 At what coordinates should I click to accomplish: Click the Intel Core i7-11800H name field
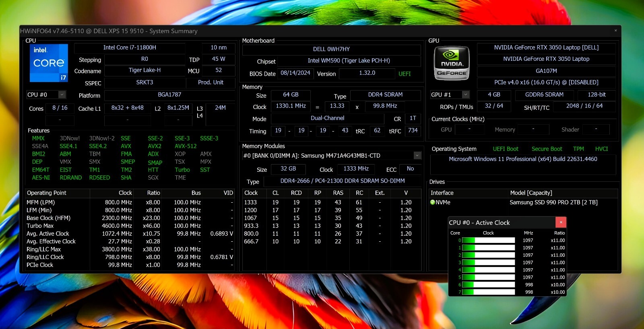[x=130, y=47]
